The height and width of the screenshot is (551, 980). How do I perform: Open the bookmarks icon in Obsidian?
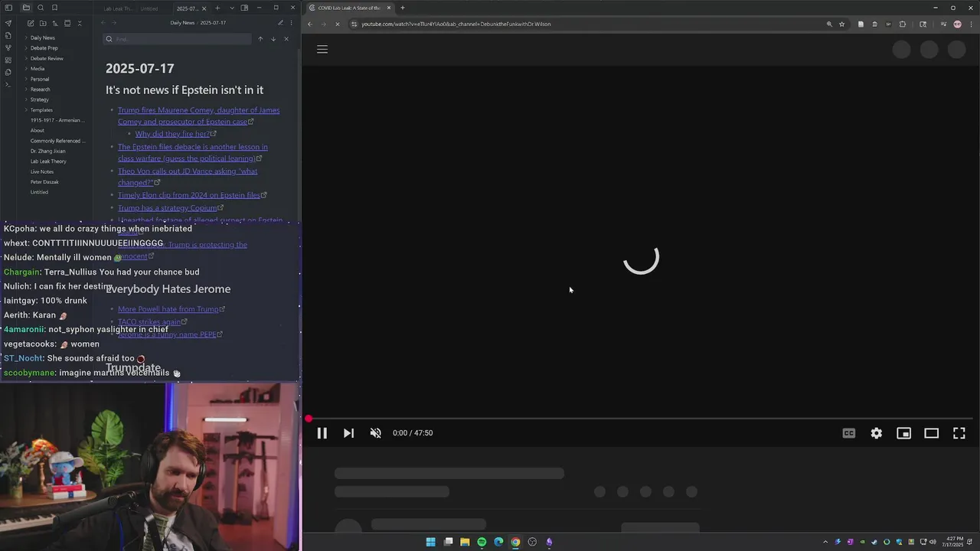click(54, 8)
